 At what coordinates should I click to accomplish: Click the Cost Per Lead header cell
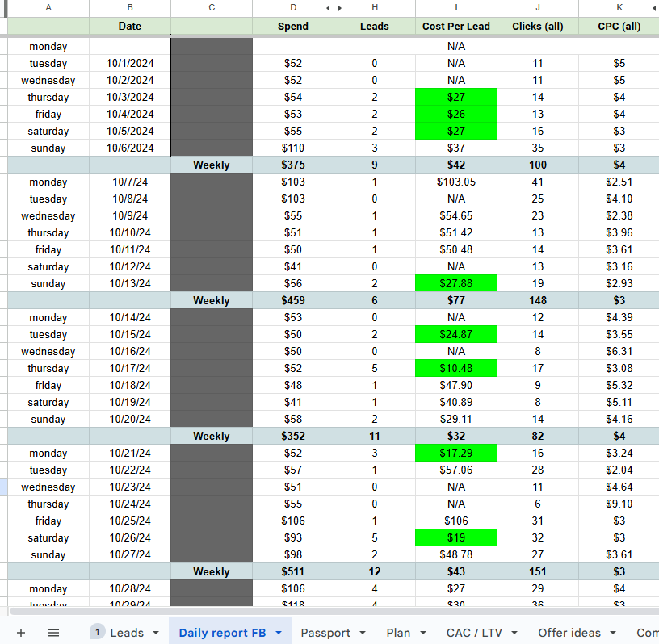tap(456, 27)
